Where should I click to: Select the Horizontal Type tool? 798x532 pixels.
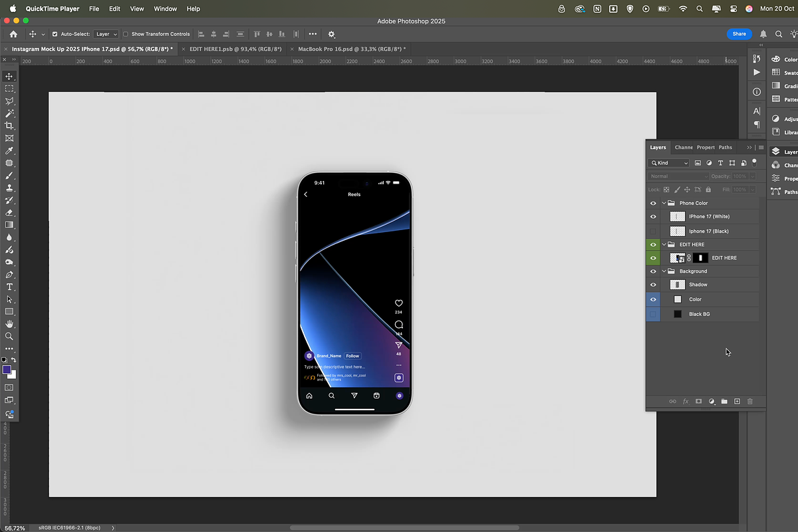coord(9,287)
